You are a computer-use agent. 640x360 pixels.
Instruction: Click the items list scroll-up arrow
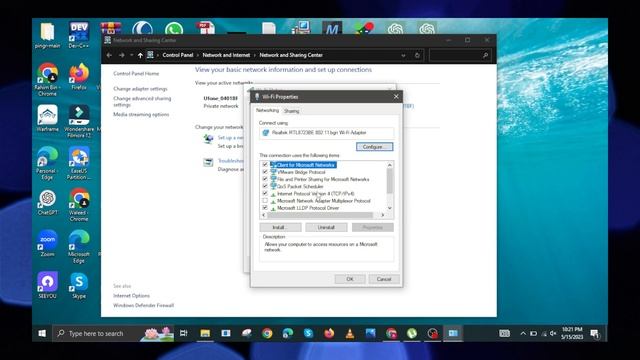tap(390, 165)
